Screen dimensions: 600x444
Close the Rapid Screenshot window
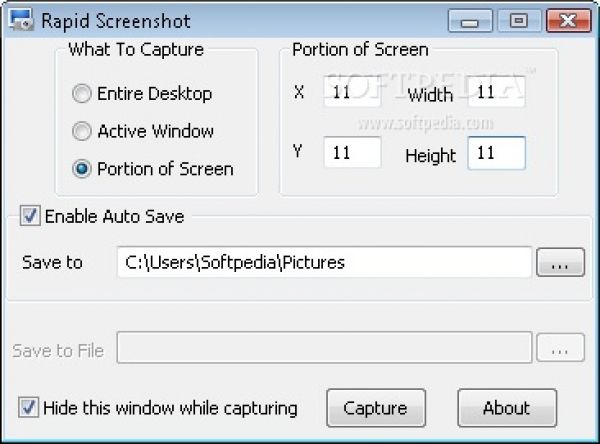pos(570,19)
